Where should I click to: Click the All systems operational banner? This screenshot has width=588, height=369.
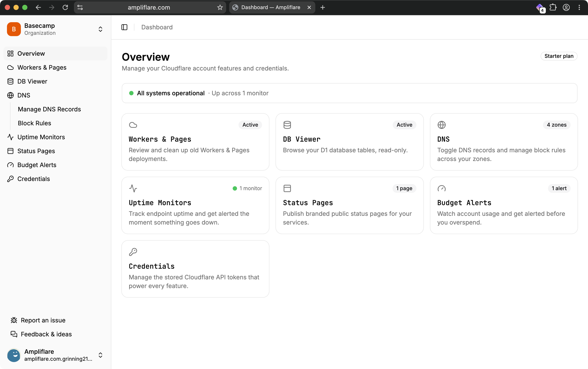pyautogui.click(x=349, y=93)
